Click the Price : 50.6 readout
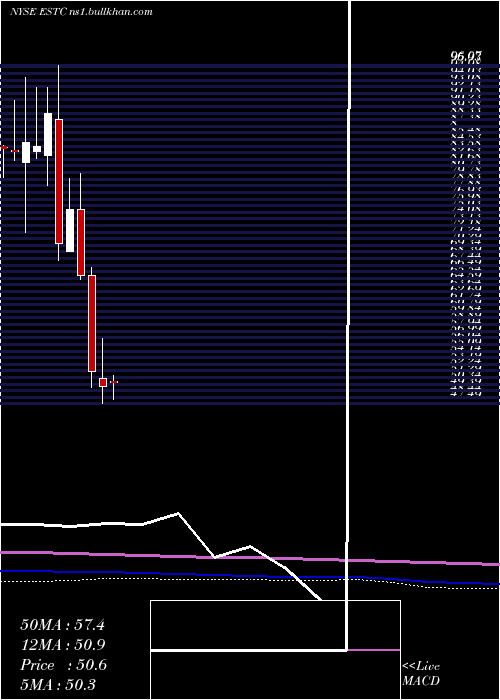The image size is (500, 700). pos(63,665)
